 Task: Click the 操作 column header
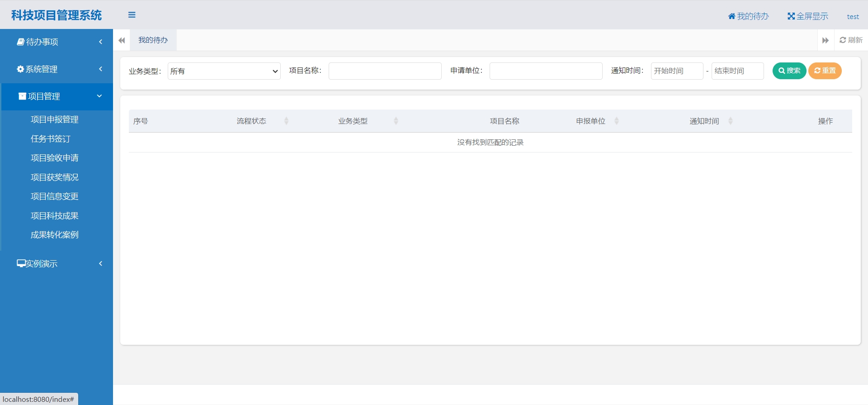[826, 121]
